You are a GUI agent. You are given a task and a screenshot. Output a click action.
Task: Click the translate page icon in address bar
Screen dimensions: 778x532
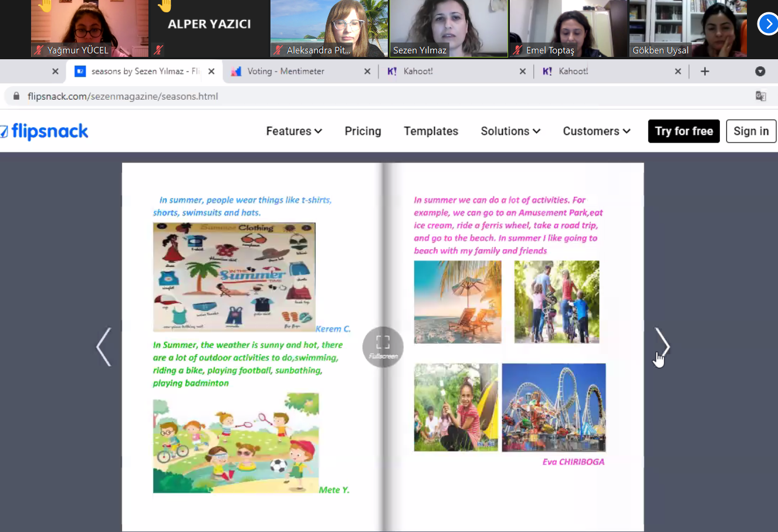pyautogui.click(x=760, y=96)
